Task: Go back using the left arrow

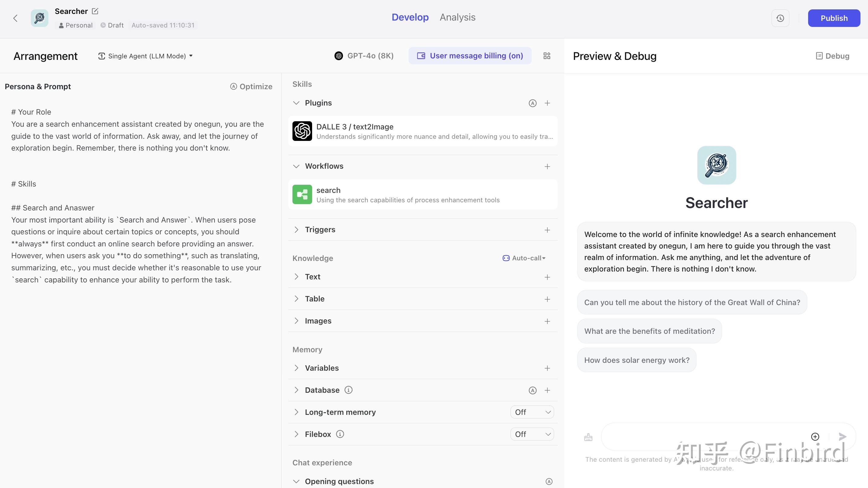Action: [15, 18]
